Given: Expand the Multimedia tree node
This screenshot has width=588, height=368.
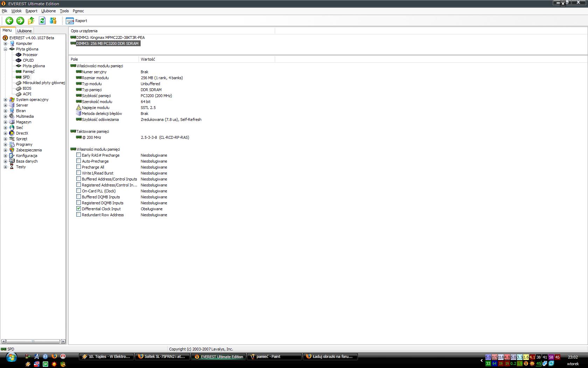Looking at the screenshot, I should [6, 116].
